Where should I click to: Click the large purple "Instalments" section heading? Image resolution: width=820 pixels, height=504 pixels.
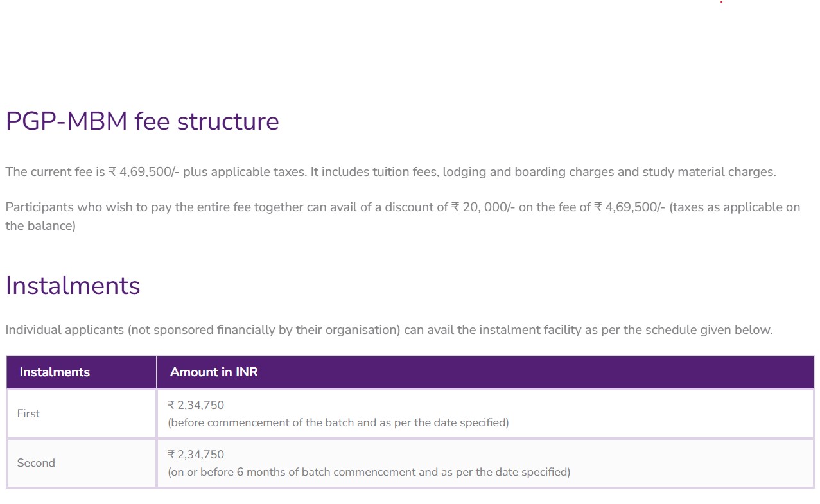click(73, 286)
